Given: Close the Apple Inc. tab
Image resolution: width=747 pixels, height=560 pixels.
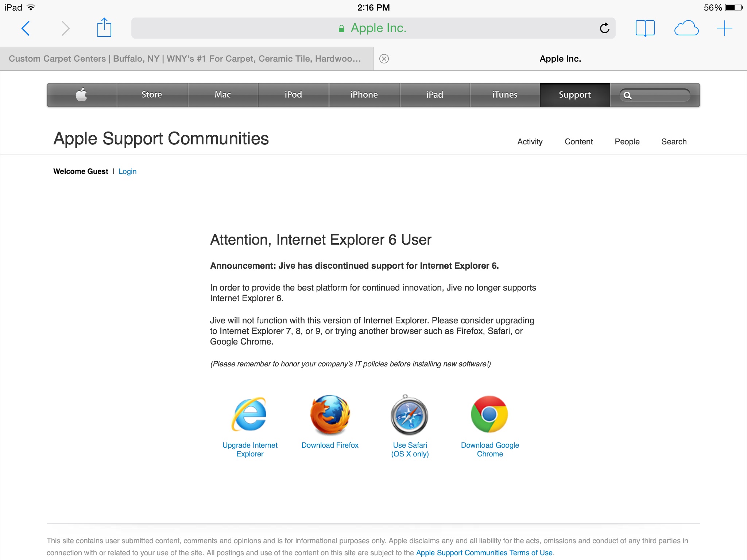Looking at the screenshot, I should (x=384, y=59).
